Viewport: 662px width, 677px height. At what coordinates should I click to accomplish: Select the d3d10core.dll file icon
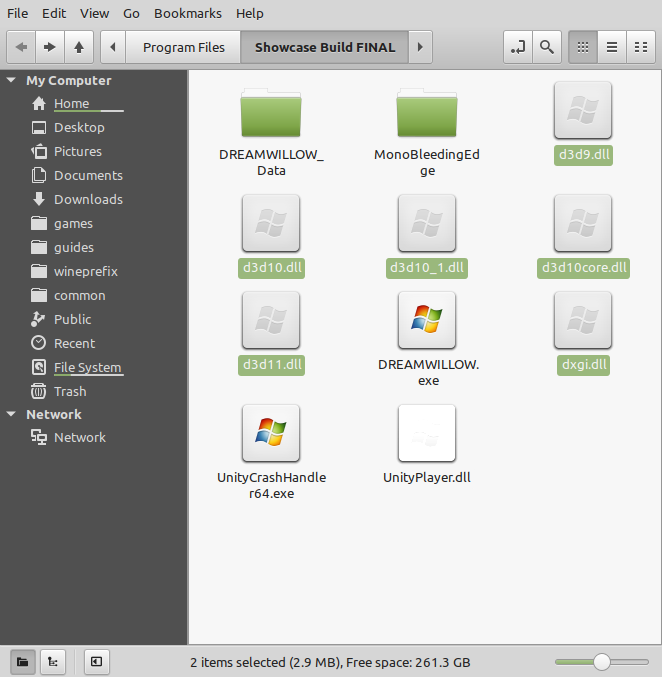pos(583,223)
